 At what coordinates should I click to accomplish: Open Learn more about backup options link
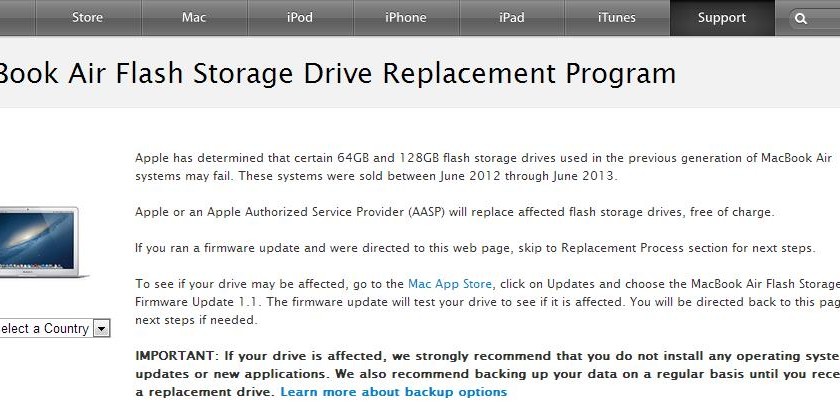pos(393,392)
